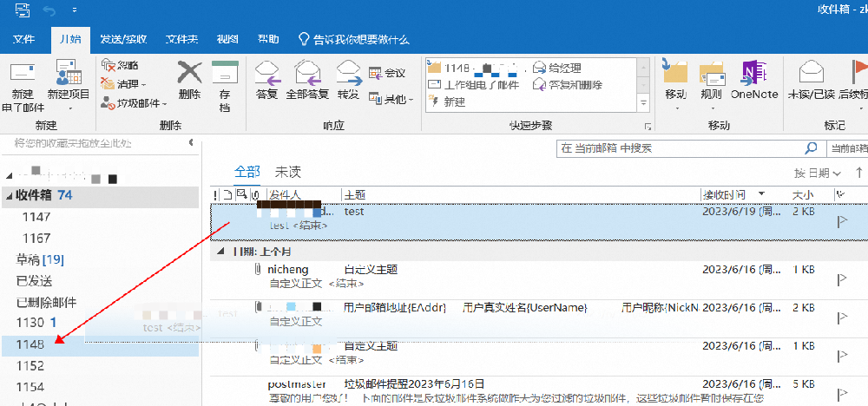Toggle flag on postmaster spam reminder email
Viewport: 868px width, 406px height.
click(x=842, y=394)
